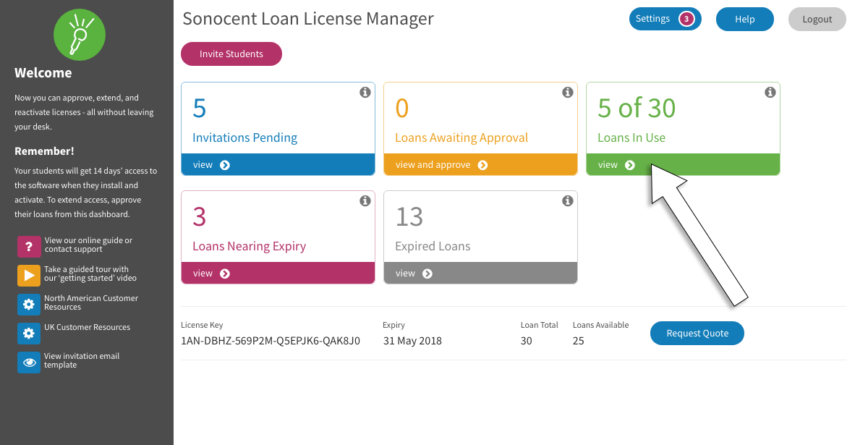Open 'View our online guide or contact support'
868x445 pixels.
click(x=88, y=245)
